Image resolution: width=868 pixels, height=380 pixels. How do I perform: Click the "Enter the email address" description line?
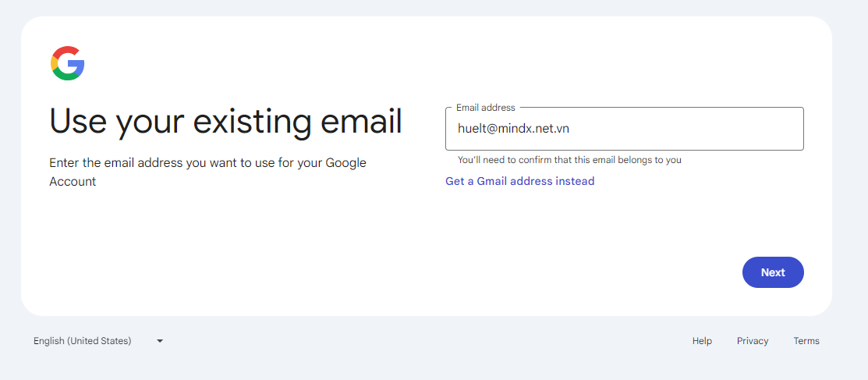207,163
